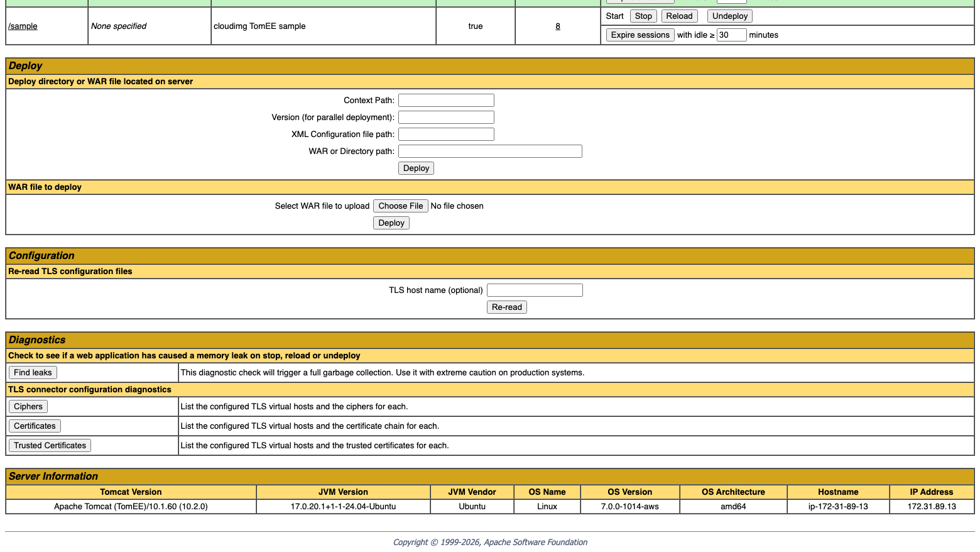Click the "No file chosen" label
Image resolution: width=980 pixels, height=552 pixels.
(x=457, y=206)
